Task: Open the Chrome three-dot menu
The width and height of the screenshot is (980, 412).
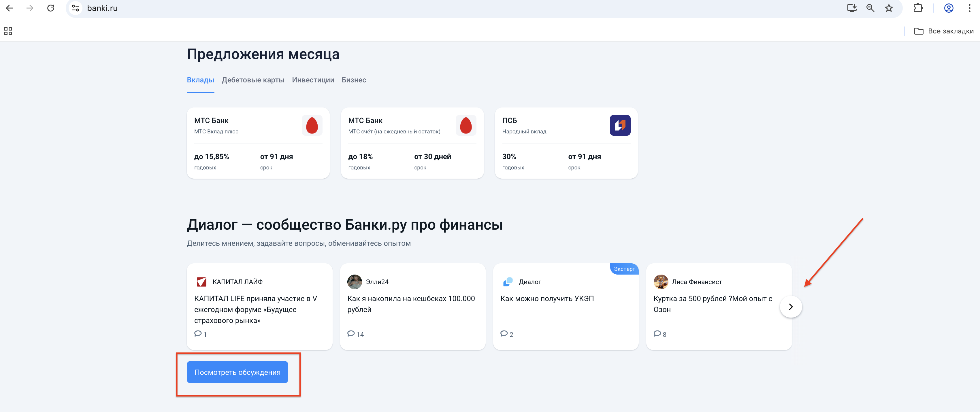Action: 969,8
